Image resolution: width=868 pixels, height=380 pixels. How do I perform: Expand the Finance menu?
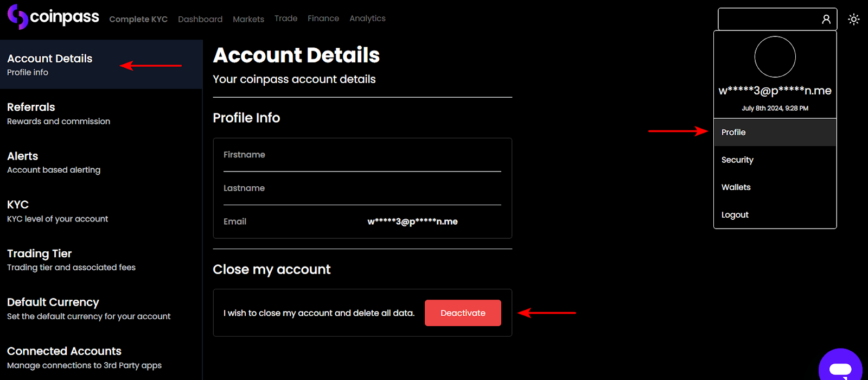pyautogui.click(x=323, y=18)
